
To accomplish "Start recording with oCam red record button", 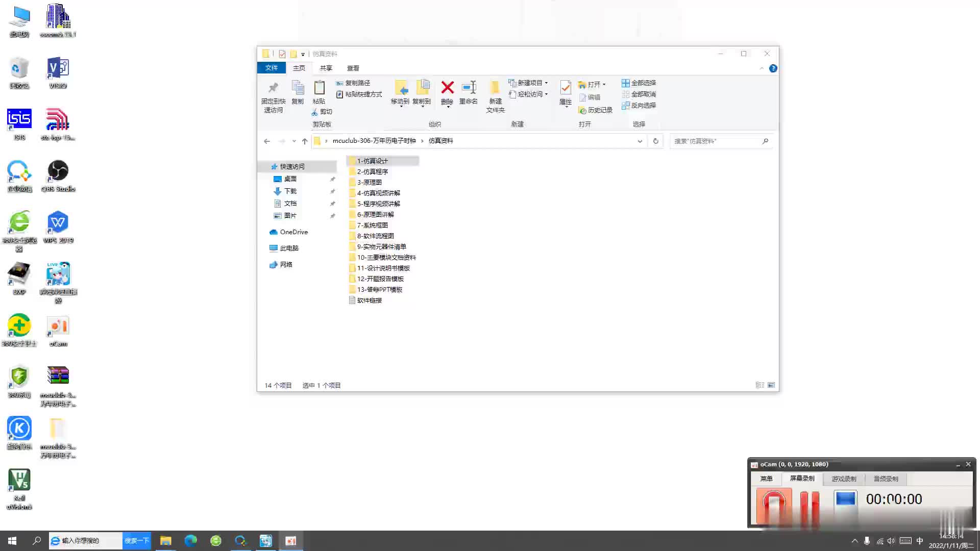I will tap(774, 506).
